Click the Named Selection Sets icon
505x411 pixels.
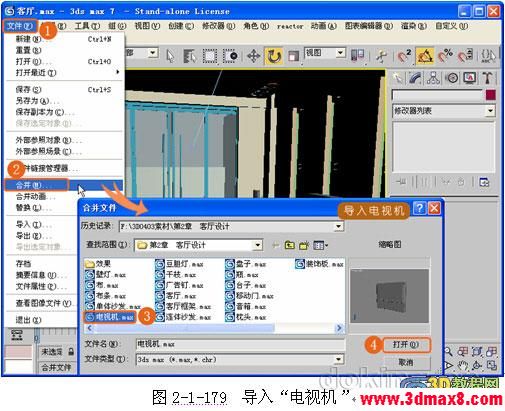[x=488, y=56]
